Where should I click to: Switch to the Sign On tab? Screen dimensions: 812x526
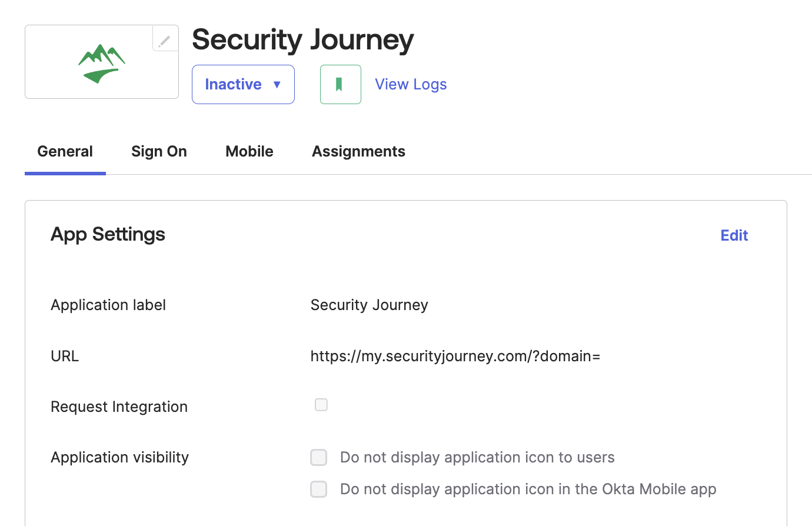[x=159, y=152]
